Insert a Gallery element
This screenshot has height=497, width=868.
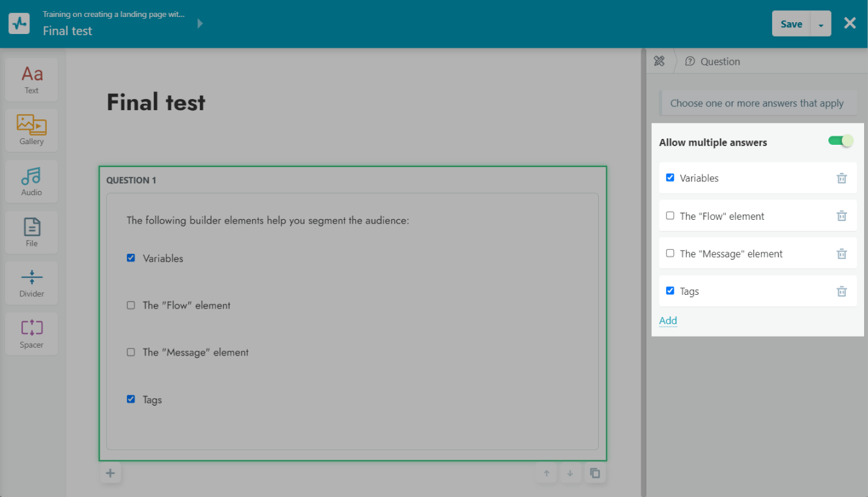click(x=31, y=130)
